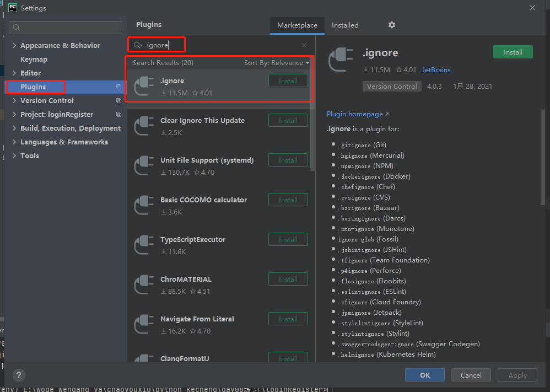Click the Cancel button
Image resolution: width=550 pixels, height=392 pixels.
coord(471,375)
